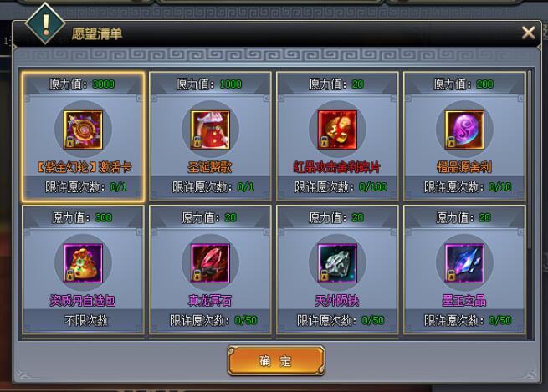The height and width of the screenshot is (392, 548).
Task: Click the 天外陨铁 item name label
Action: click(x=337, y=301)
